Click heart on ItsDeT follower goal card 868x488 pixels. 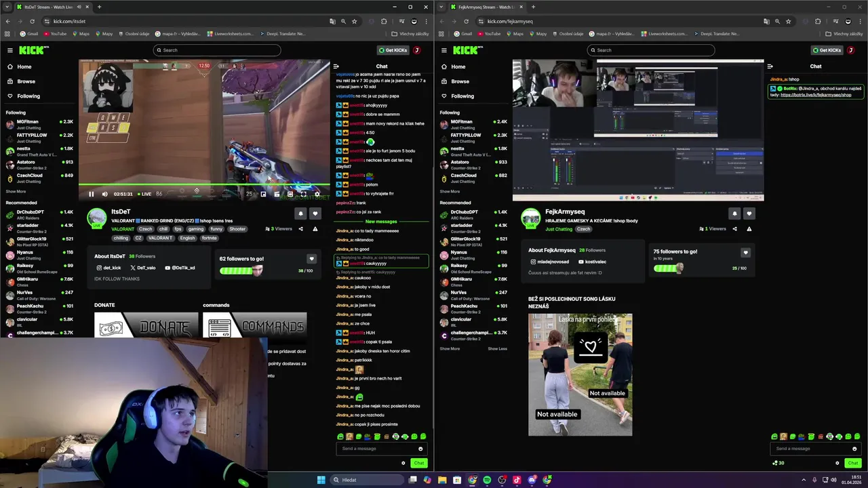(311, 259)
